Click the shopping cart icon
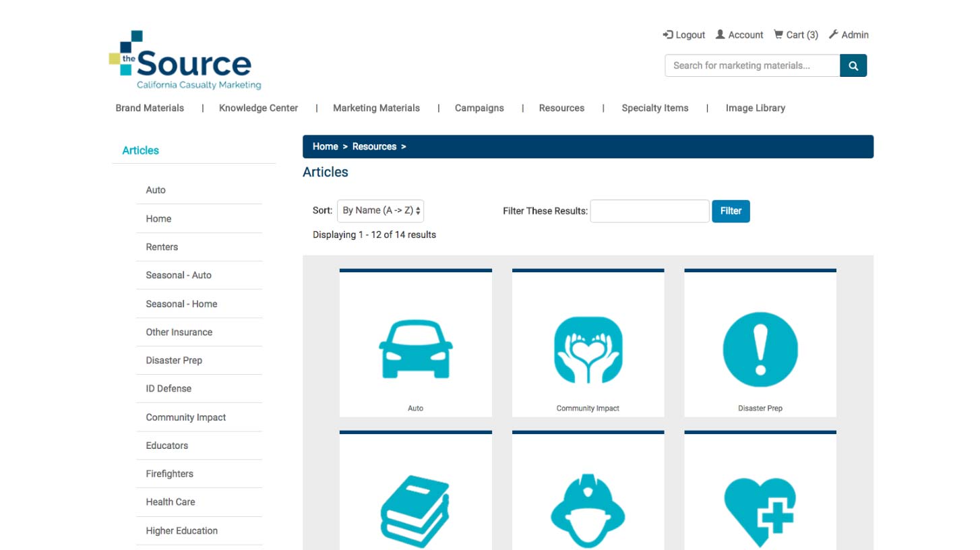The image size is (980, 550). click(778, 34)
